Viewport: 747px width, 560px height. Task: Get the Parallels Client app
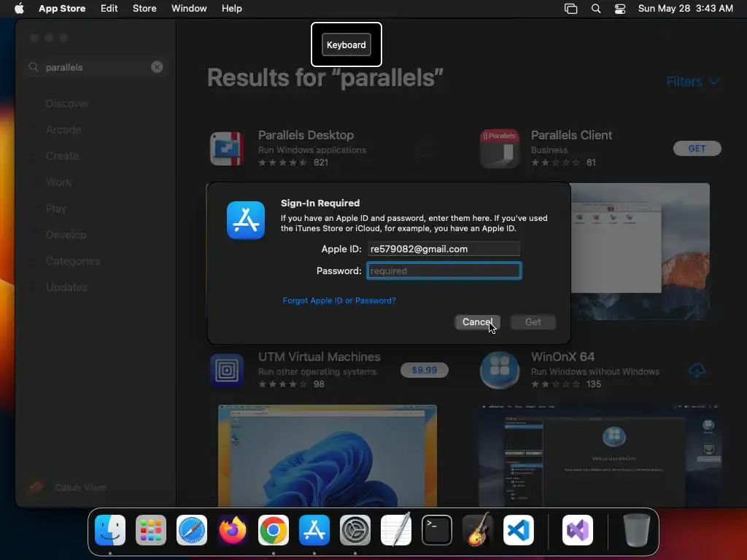coord(697,149)
